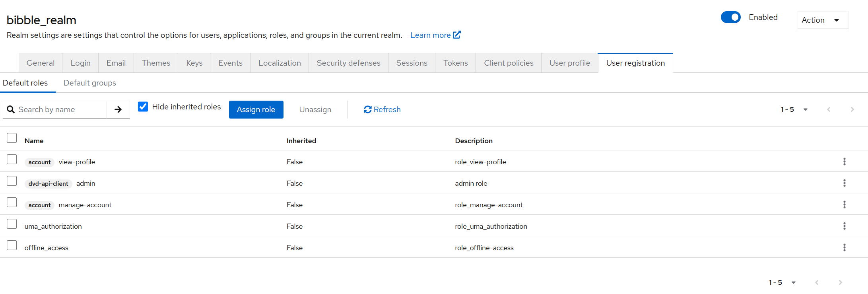Check the manage-account role checkbox
Viewport: 868px width, 294px height.
(x=12, y=202)
